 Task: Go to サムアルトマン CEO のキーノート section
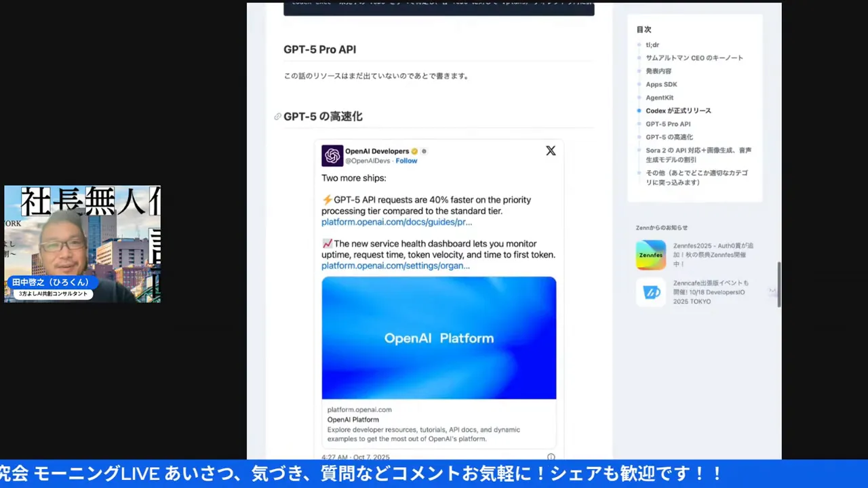[x=694, y=58]
